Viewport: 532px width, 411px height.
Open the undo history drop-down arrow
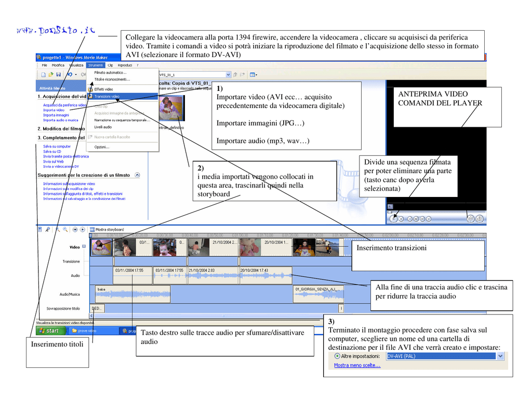76,75
